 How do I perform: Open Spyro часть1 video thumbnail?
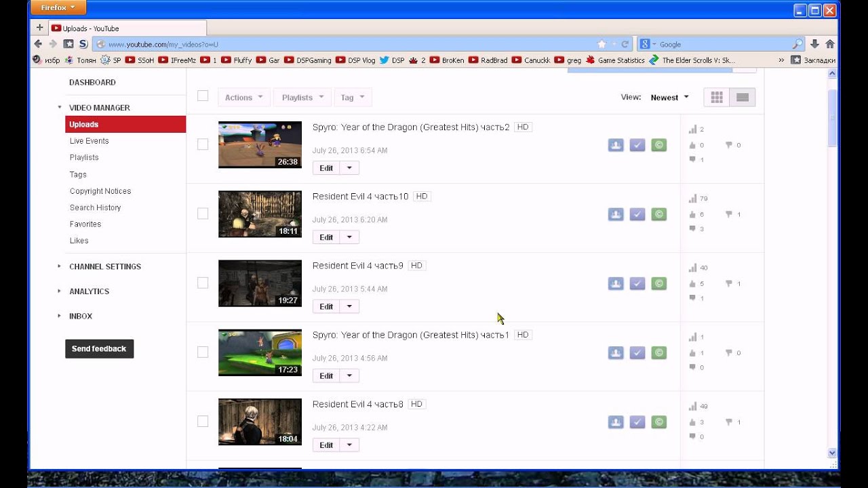[x=260, y=352]
